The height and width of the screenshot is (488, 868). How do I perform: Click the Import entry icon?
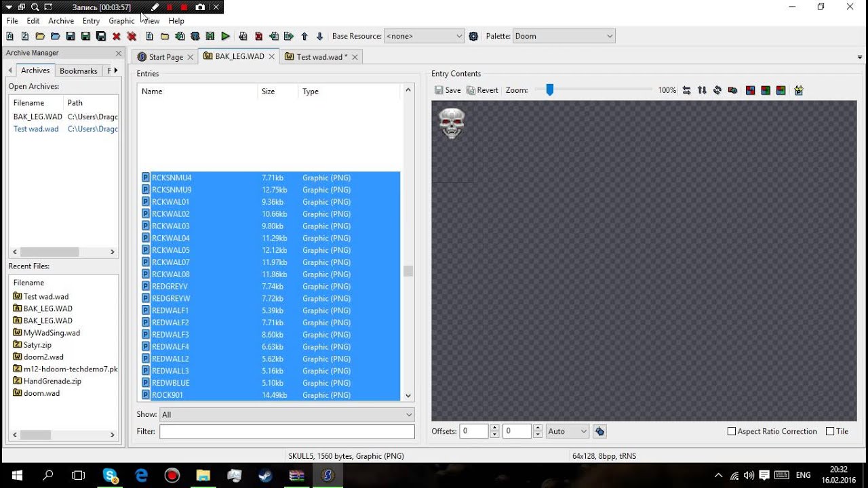pyautogui.click(x=273, y=36)
